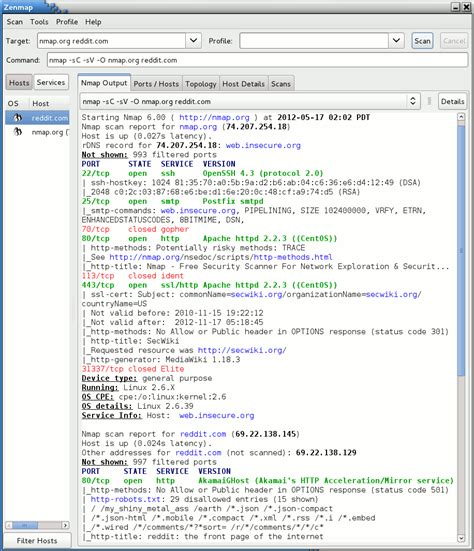
Task: Click the output scrollbar up arrow
Action: tap(461, 117)
